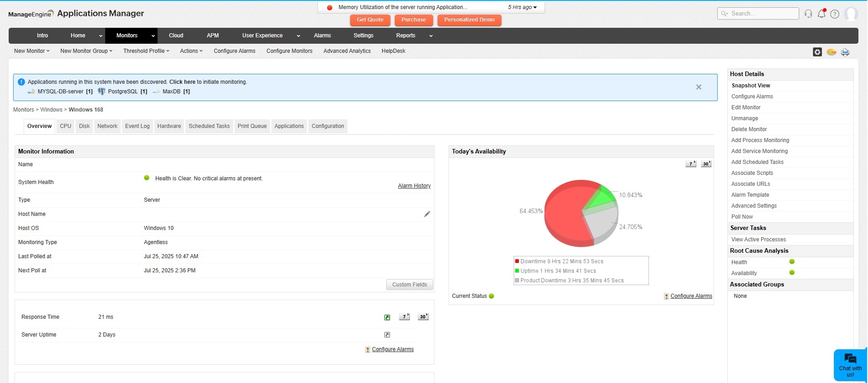
Task: Open the New Monitor dropdown
Action: [x=32, y=51]
